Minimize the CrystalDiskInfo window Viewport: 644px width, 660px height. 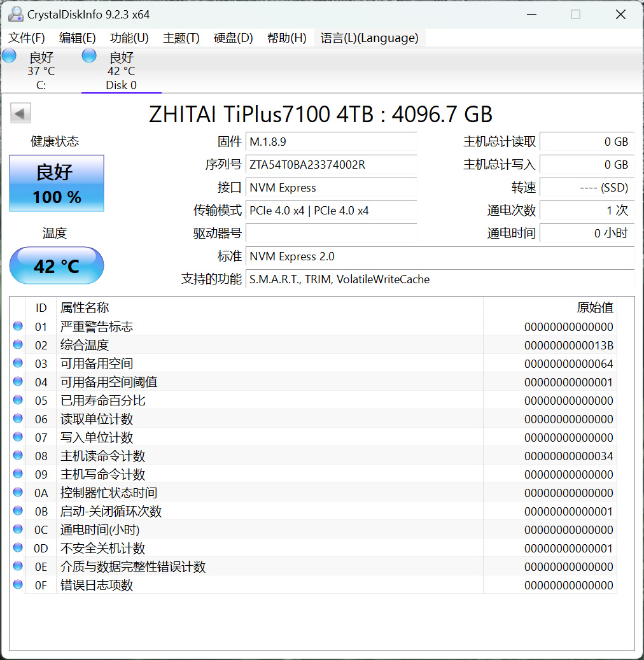tap(531, 14)
